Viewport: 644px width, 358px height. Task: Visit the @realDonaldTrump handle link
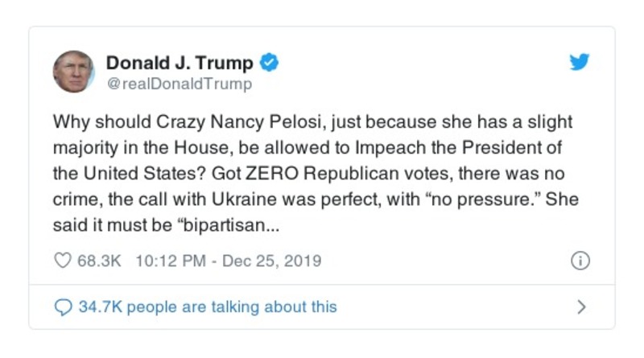(179, 84)
